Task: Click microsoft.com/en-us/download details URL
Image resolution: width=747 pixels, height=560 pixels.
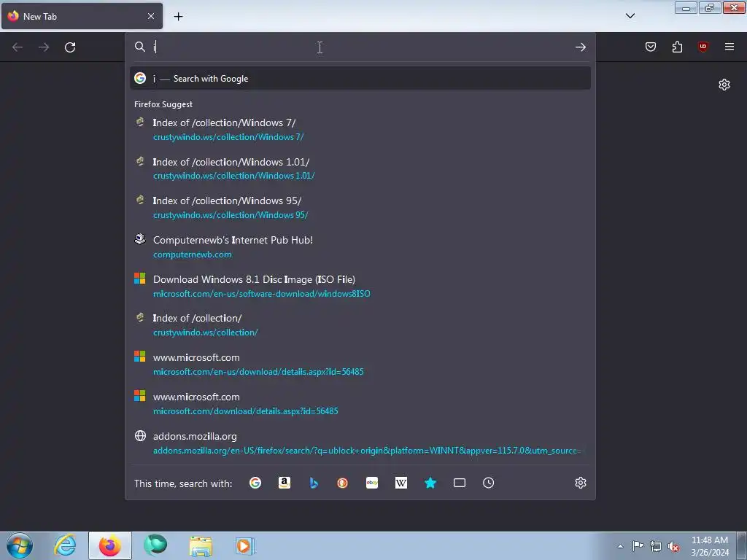Action: (258, 372)
